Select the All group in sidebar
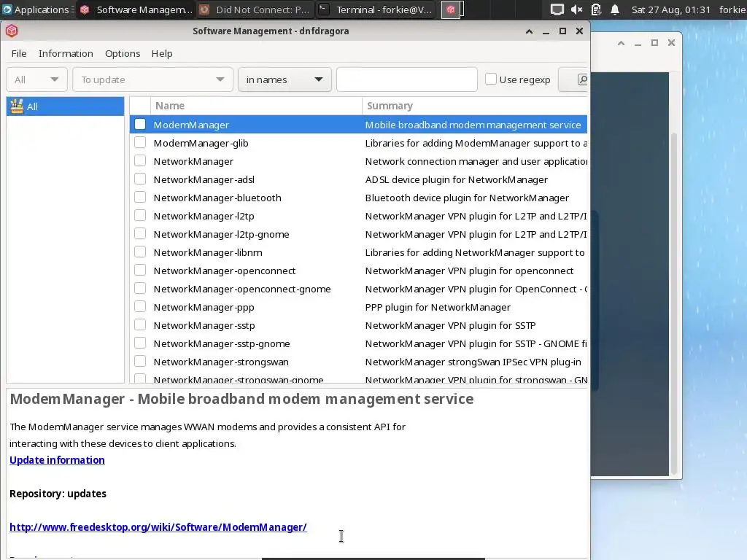The height and width of the screenshot is (560, 747). [x=65, y=106]
